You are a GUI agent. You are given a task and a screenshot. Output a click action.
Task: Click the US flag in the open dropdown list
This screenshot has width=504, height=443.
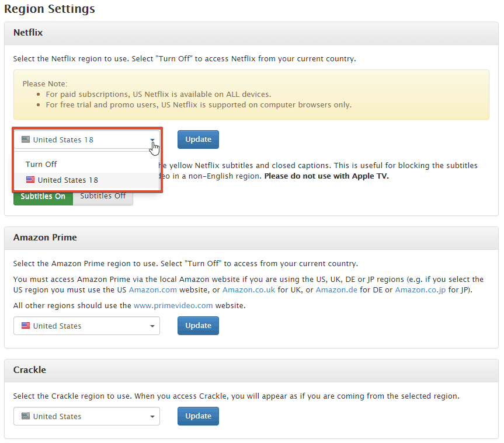pos(30,180)
